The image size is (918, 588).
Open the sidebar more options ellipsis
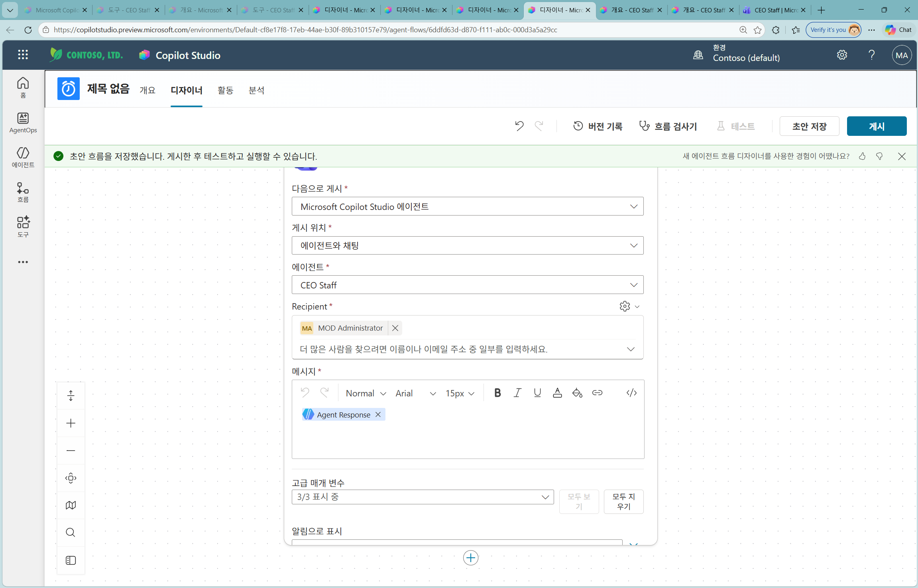23,262
